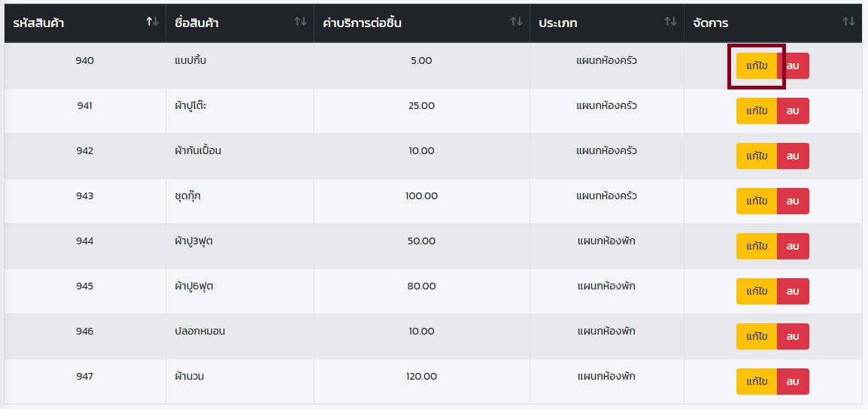Sort by the ประเภท column arrows

pyautogui.click(x=670, y=22)
